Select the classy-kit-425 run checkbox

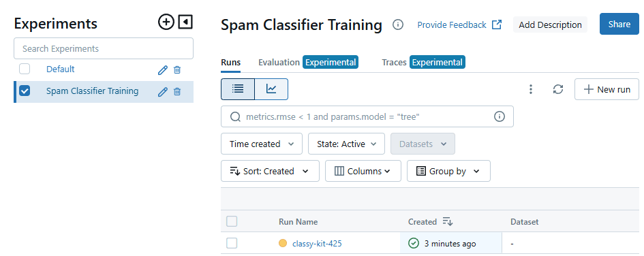click(232, 243)
